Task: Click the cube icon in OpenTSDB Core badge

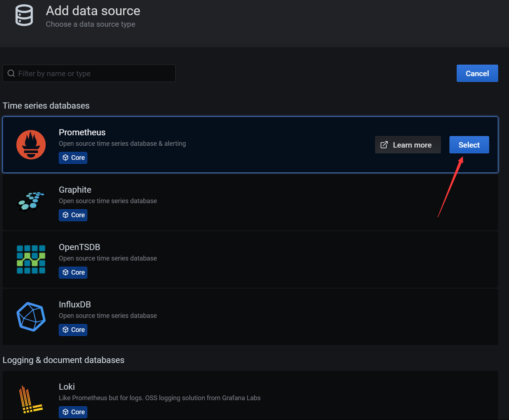Action: [66, 272]
